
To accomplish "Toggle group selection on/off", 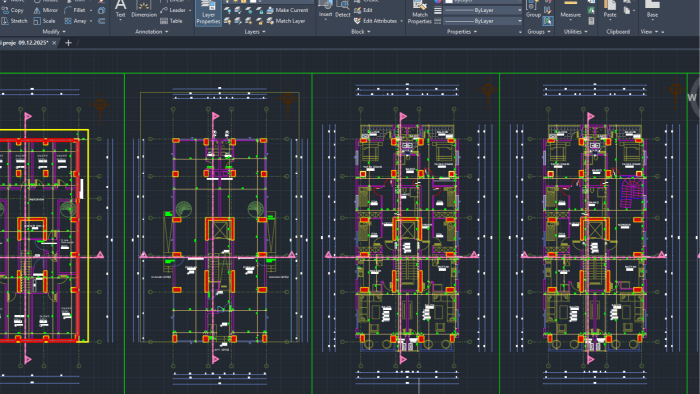I will point(548,21).
